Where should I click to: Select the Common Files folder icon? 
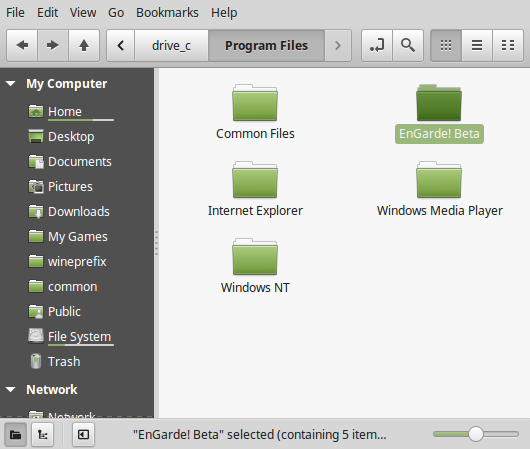[255, 103]
